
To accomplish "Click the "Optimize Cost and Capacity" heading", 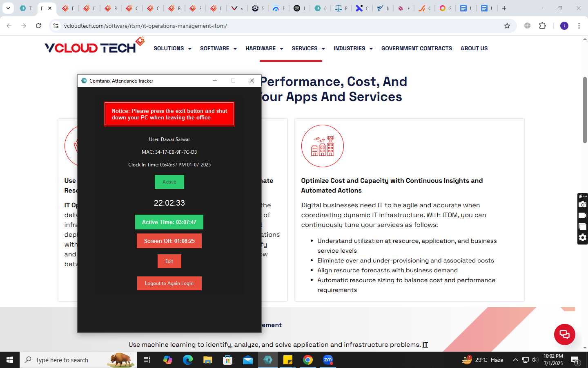I will point(392,186).
